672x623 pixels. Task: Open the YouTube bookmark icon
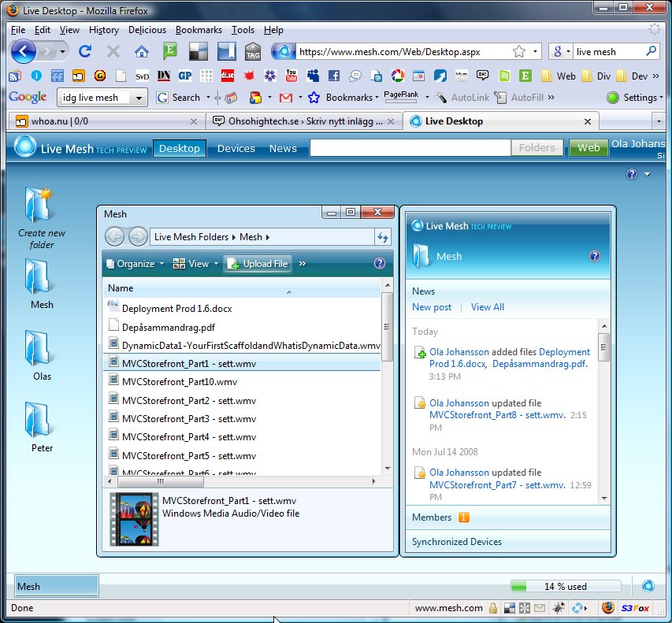[x=291, y=76]
